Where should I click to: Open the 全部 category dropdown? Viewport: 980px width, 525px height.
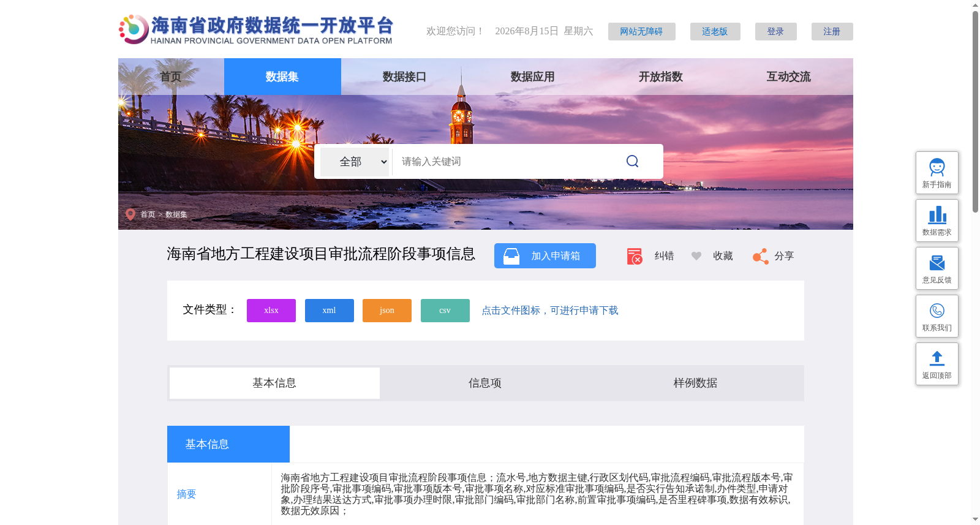click(x=355, y=162)
